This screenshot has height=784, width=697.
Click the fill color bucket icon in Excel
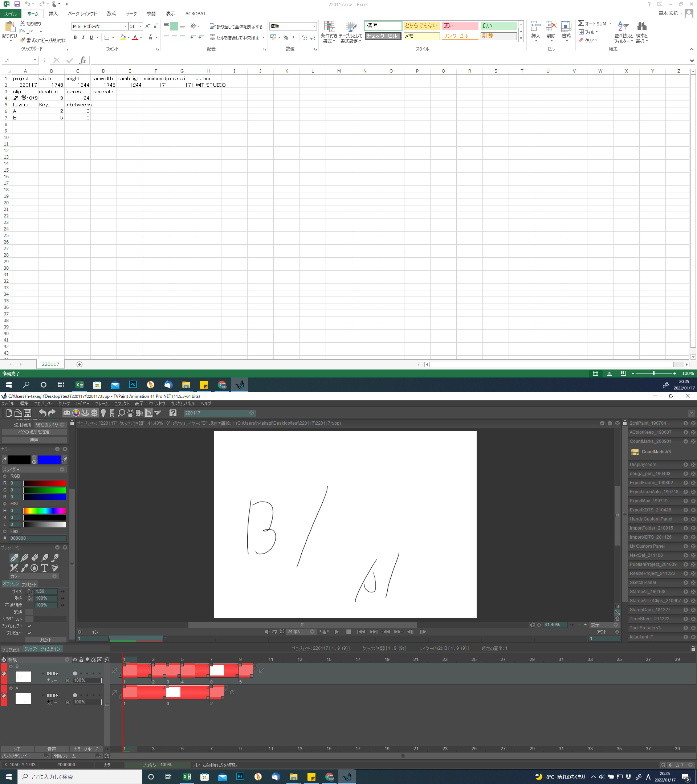(x=122, y=38)
